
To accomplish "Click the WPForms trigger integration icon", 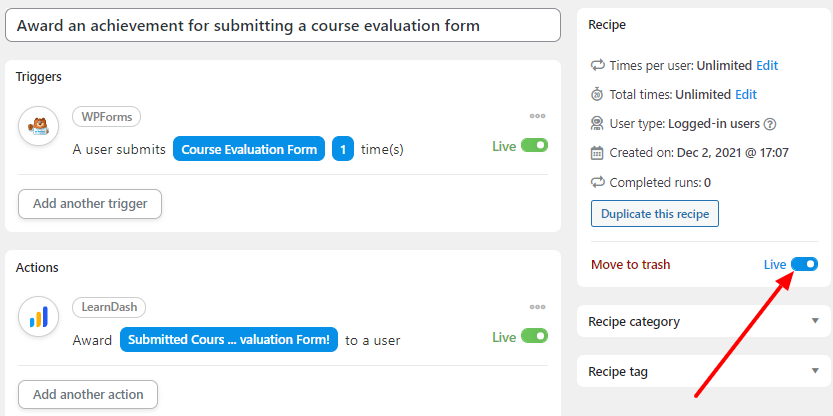I will 39,126.
